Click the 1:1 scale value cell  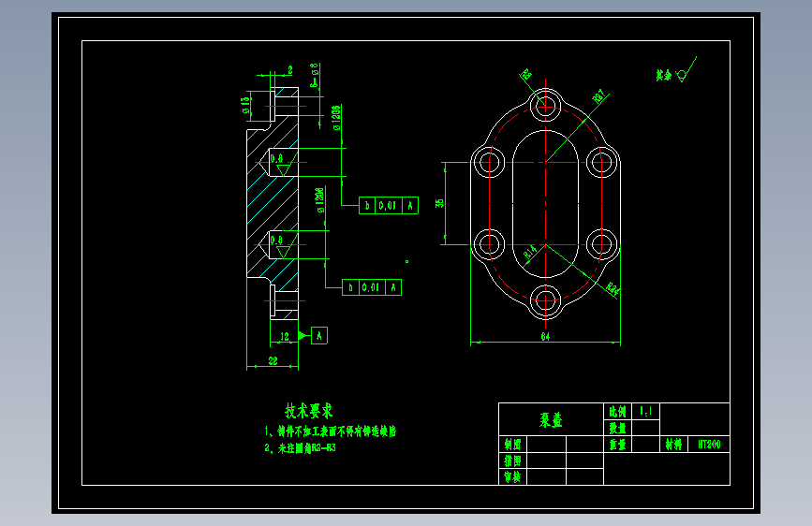point(646,411)
